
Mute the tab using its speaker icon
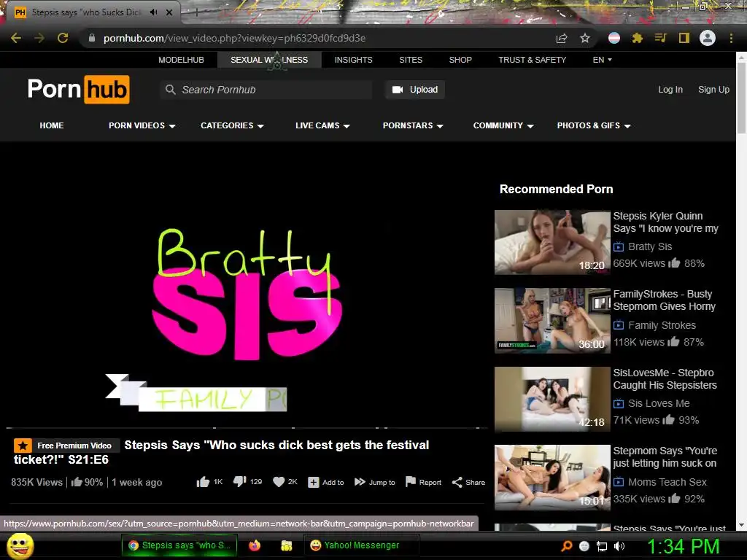[x=153, y=12]
